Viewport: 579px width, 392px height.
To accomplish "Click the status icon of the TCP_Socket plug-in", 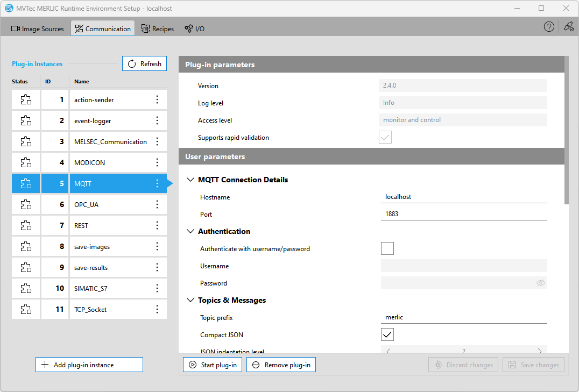I will 26,309.
